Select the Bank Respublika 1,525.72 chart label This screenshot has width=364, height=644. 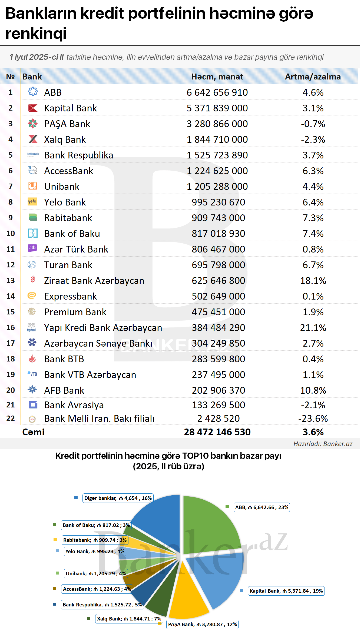(x=102, y=605)
